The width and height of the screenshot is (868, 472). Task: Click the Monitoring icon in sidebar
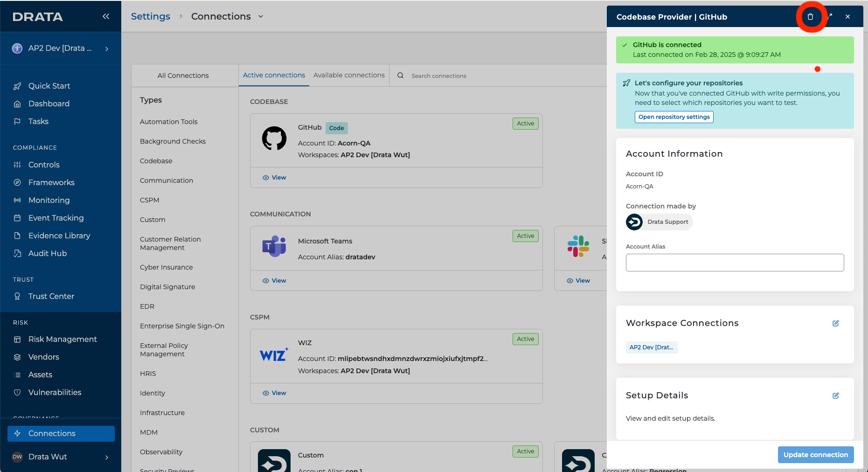tap(17, 200)
